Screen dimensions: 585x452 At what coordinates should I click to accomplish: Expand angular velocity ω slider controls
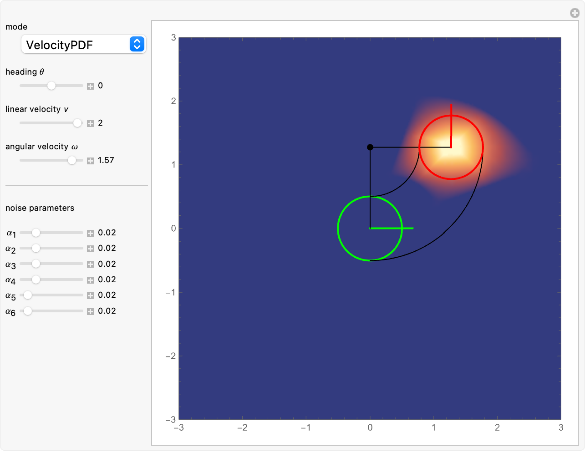point(90,161)
